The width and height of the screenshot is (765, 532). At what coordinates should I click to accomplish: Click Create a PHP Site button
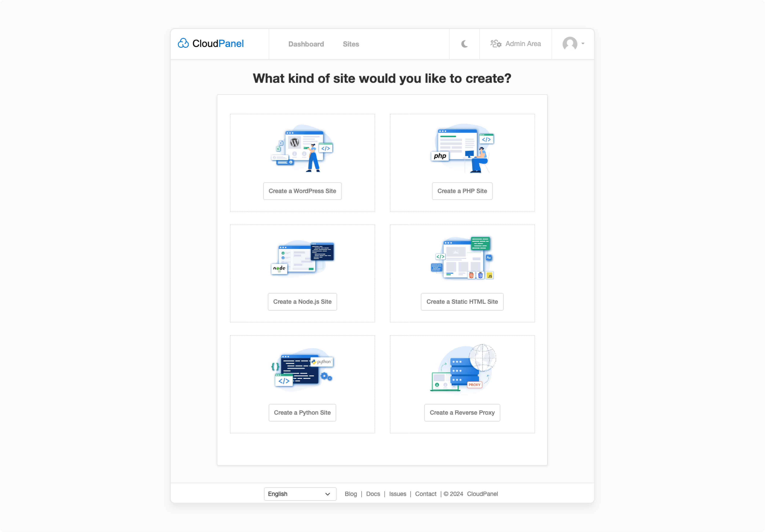coord(462,191)
